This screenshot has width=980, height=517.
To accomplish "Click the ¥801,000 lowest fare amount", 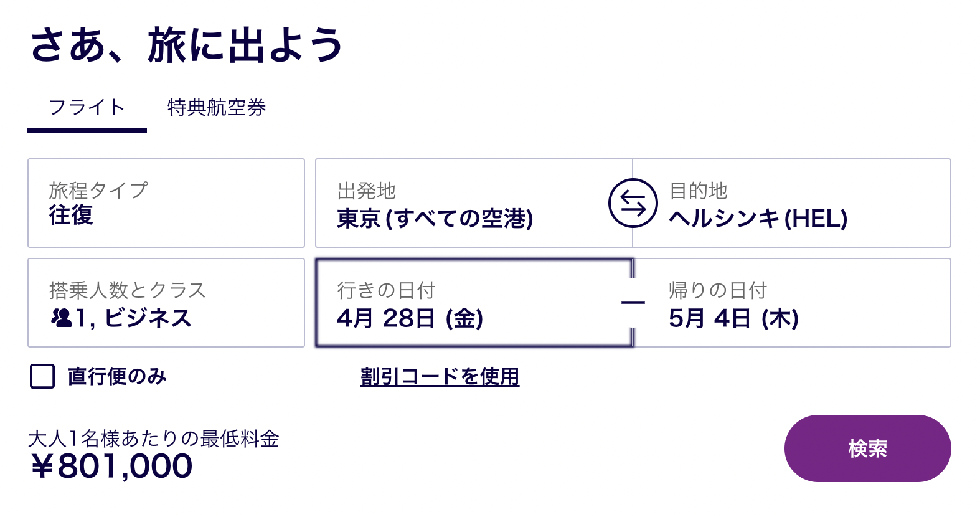I will [x=111, y=466].
